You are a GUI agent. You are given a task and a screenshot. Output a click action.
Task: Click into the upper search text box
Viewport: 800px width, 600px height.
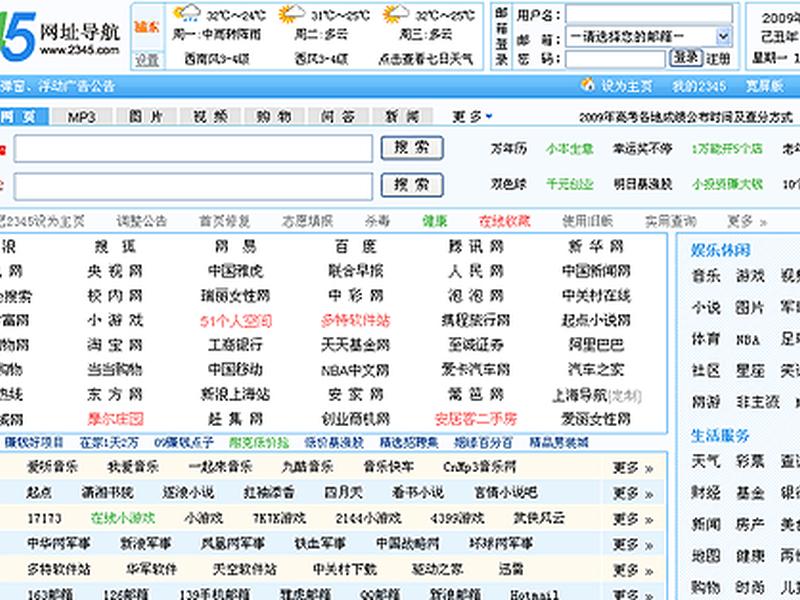coord(193,148)
